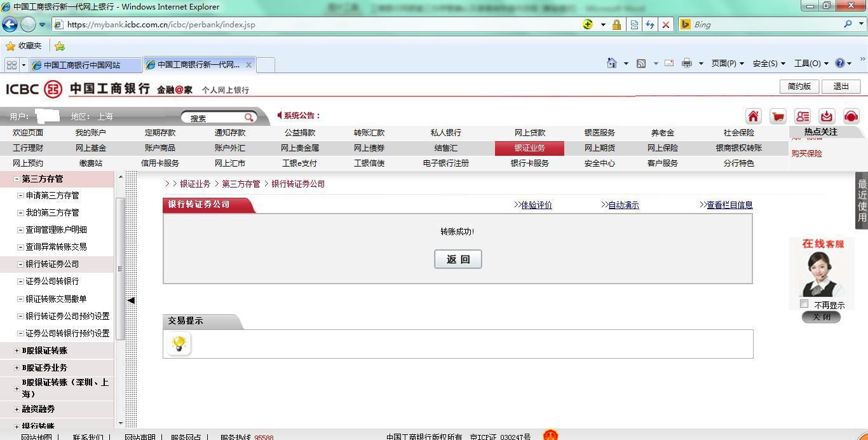Click the printer icon in command bar

[687, 63]
